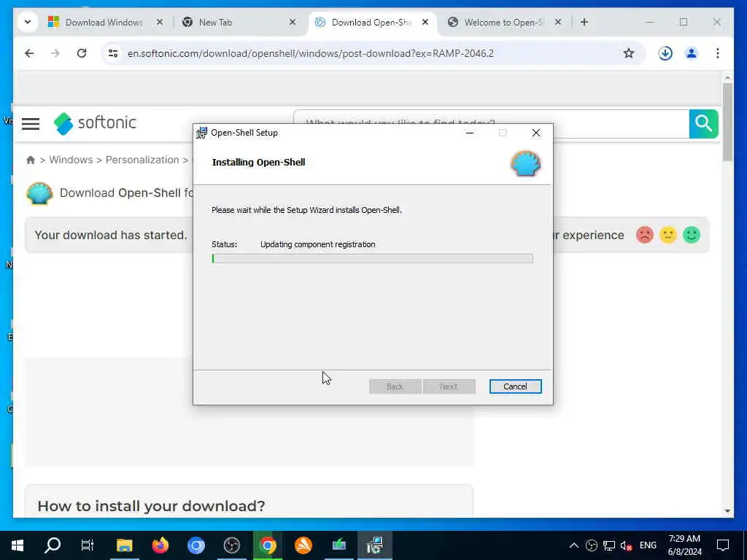Click Cancel in Open-Shell Setup

coord(515,386)
